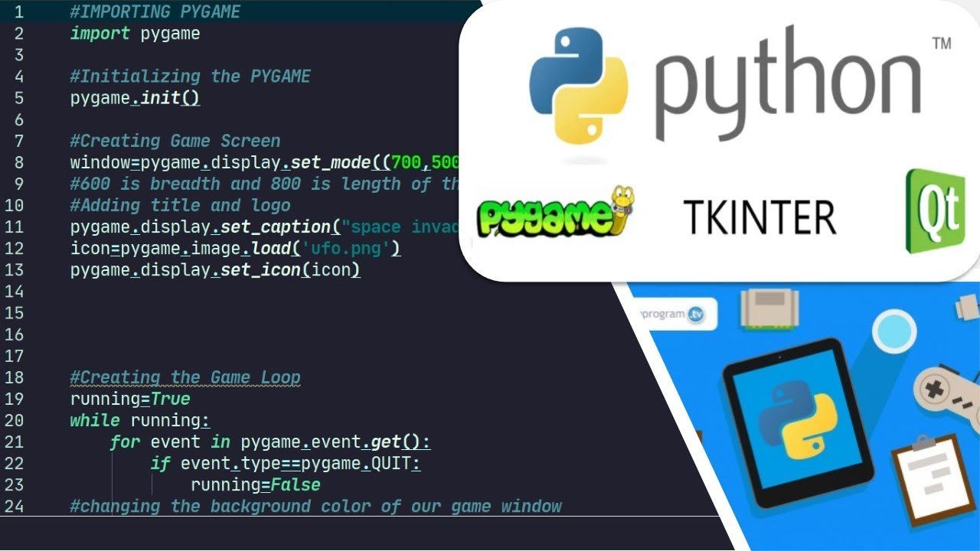Click the 'pygame.init()' code line
This screenshot has width=980, height=551.
pos(135,98)
